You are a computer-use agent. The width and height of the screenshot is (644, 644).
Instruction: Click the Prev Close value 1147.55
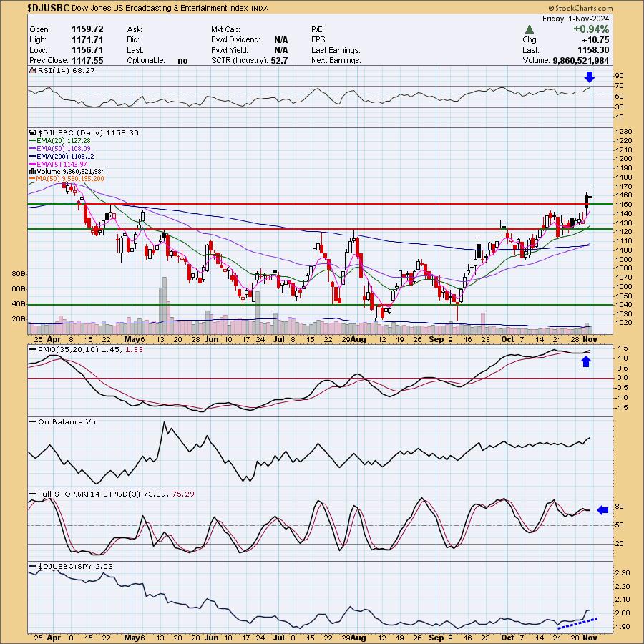pos(87,60)
